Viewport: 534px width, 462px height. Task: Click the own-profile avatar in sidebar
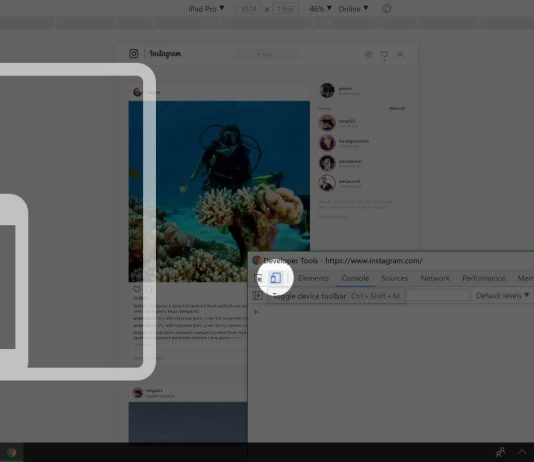click(327, 90)
